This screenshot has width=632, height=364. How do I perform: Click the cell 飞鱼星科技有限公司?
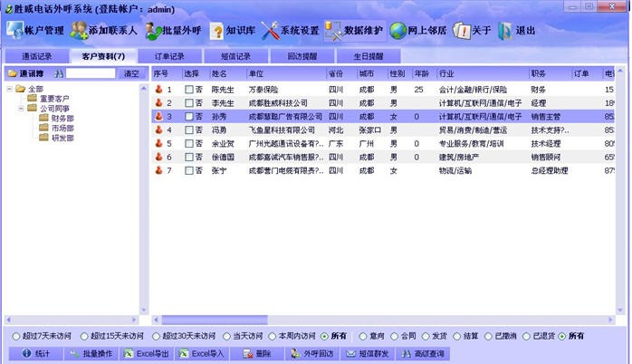click(282, 130)
